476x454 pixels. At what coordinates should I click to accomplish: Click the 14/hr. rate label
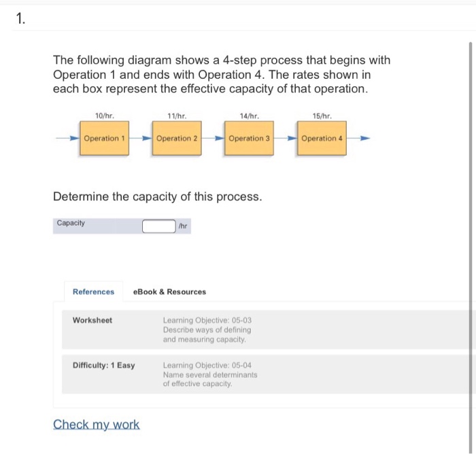point(250,116)
